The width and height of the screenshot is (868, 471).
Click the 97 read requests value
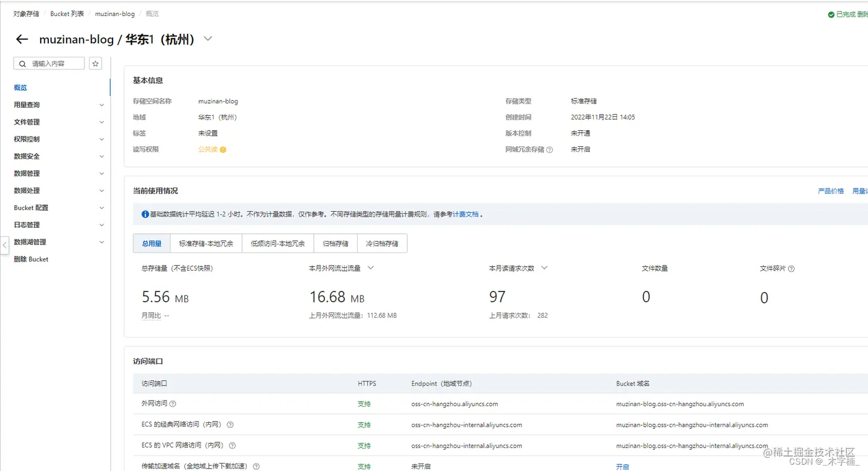(497, 297)
